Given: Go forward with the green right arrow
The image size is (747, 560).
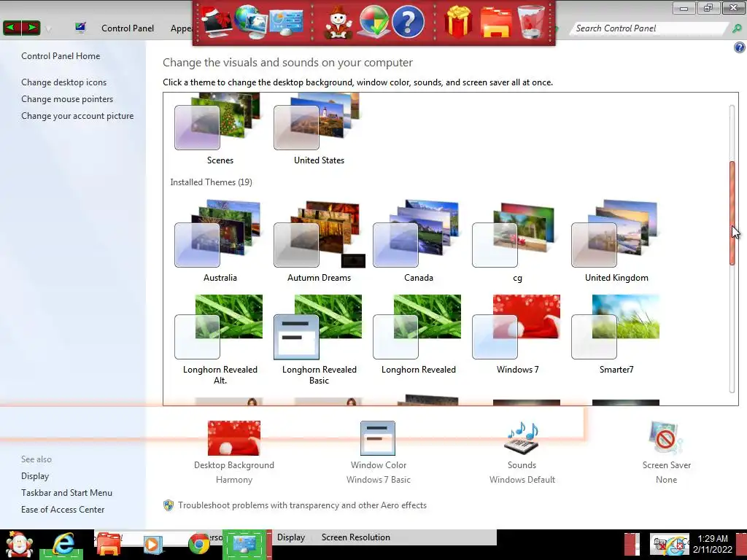Looking at the screenshot, I should click(x=31, y=28).
